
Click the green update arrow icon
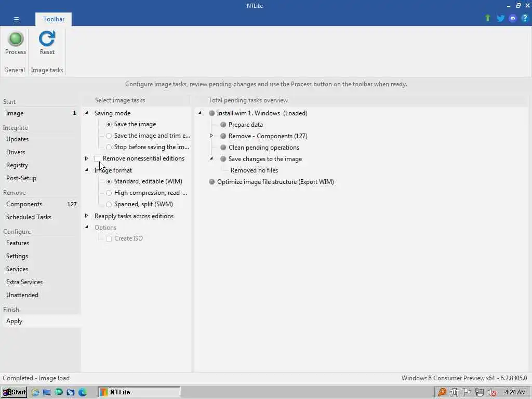coord(487,18)
